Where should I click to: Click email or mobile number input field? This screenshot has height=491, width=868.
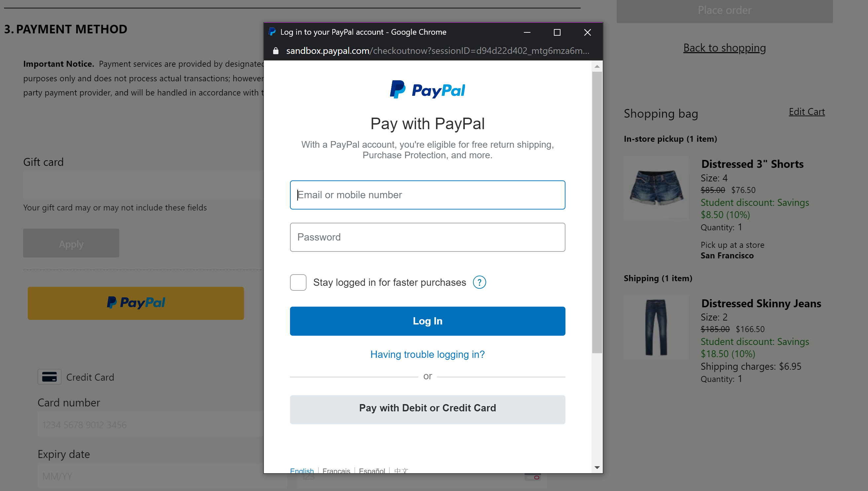(x=427, y=195)
